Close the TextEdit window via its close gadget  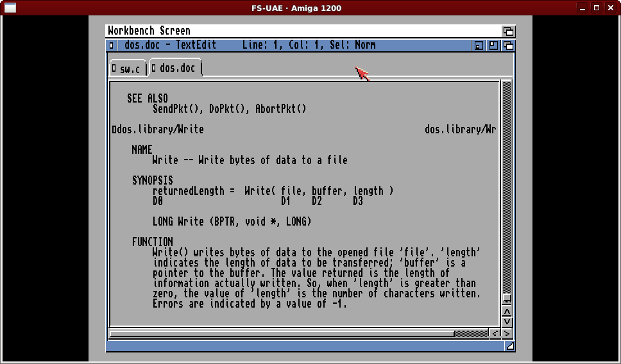click(111, 45)
